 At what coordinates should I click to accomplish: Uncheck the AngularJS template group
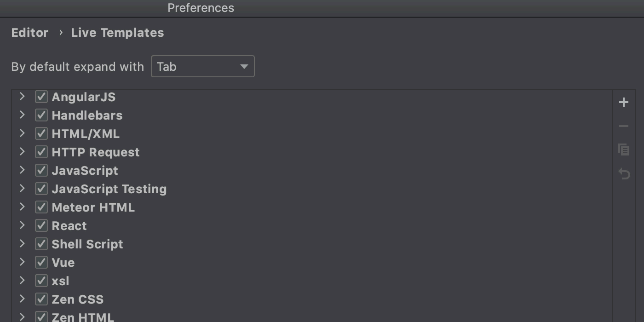[41, 97]
